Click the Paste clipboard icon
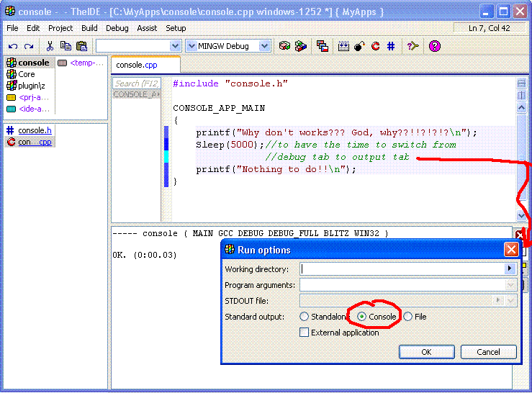The width and height of the screenshot is (532, 393). point(81,46)
